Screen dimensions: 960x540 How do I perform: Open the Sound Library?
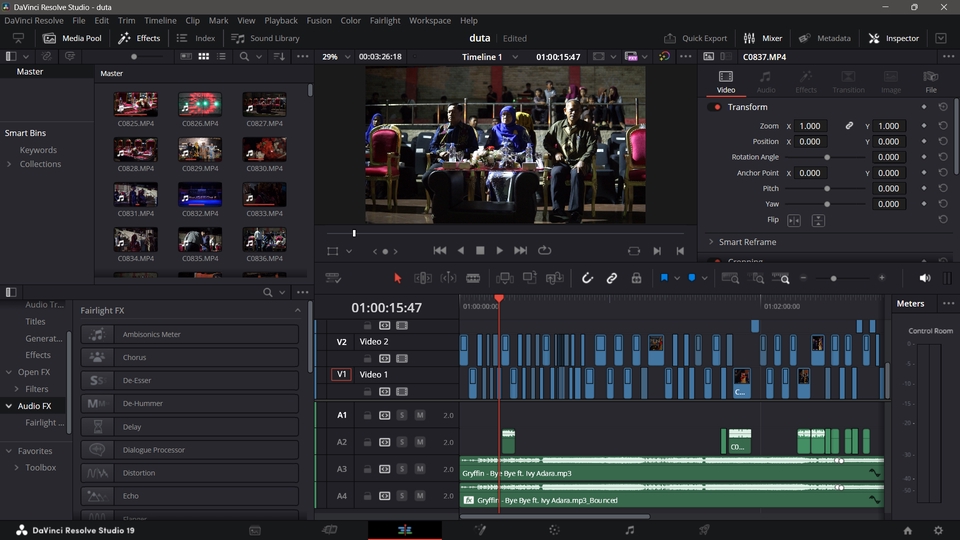[265, 38]
